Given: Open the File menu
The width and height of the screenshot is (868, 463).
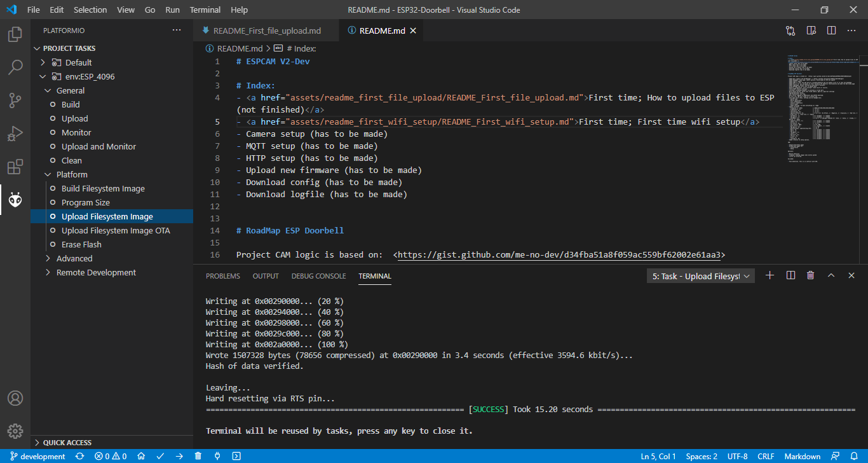Looking at the screenshot, I should (34, 10).
